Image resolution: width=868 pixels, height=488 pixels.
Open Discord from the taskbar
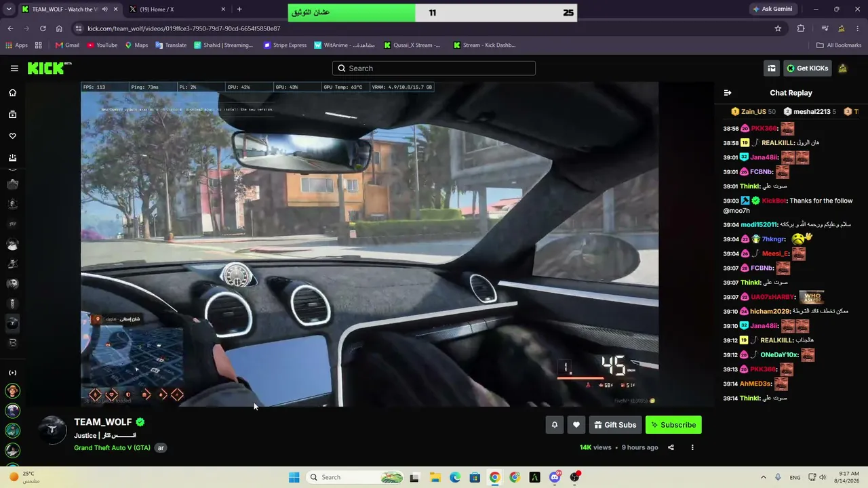[555, 477]
